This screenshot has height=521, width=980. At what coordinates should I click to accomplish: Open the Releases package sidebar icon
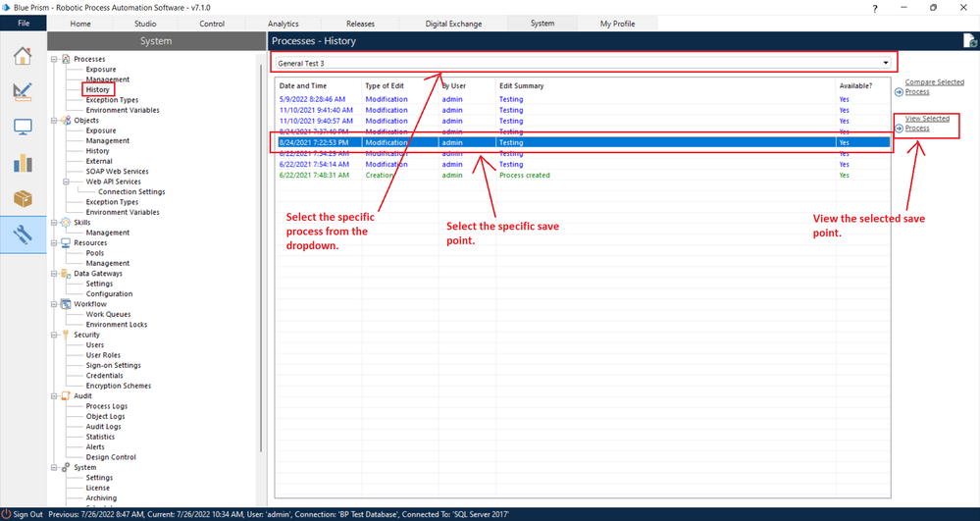[x=23, y=199]
